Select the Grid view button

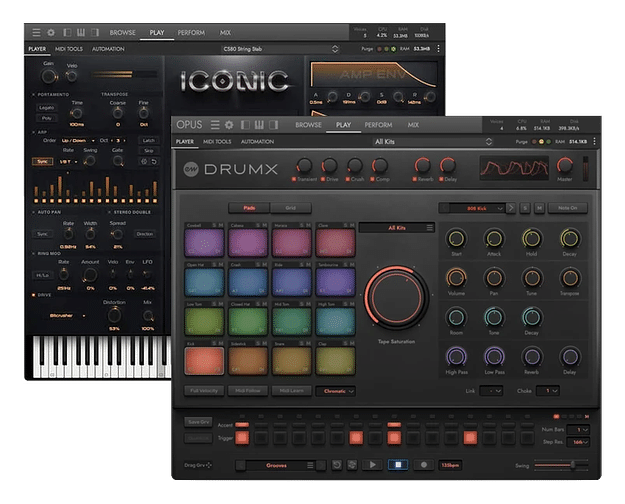[291, 208]
